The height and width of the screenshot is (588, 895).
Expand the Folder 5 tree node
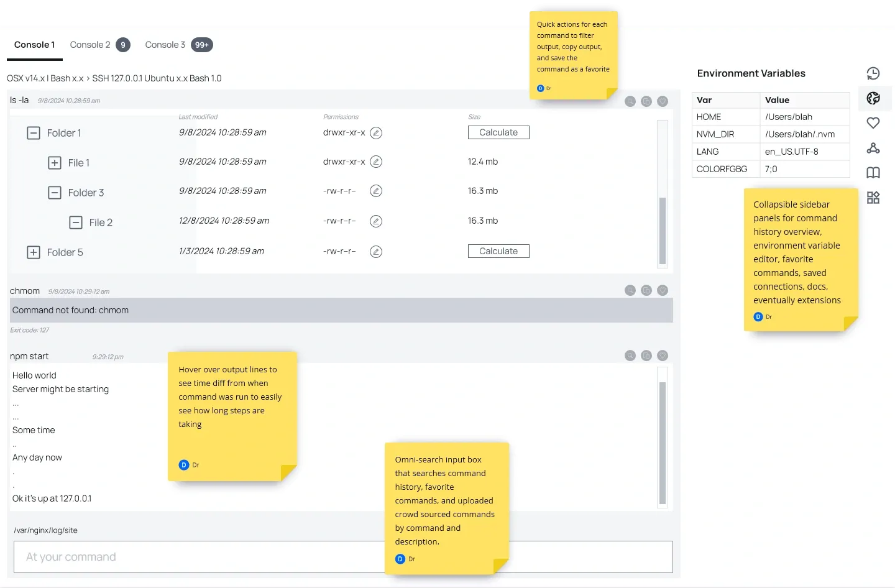point(34,252)
